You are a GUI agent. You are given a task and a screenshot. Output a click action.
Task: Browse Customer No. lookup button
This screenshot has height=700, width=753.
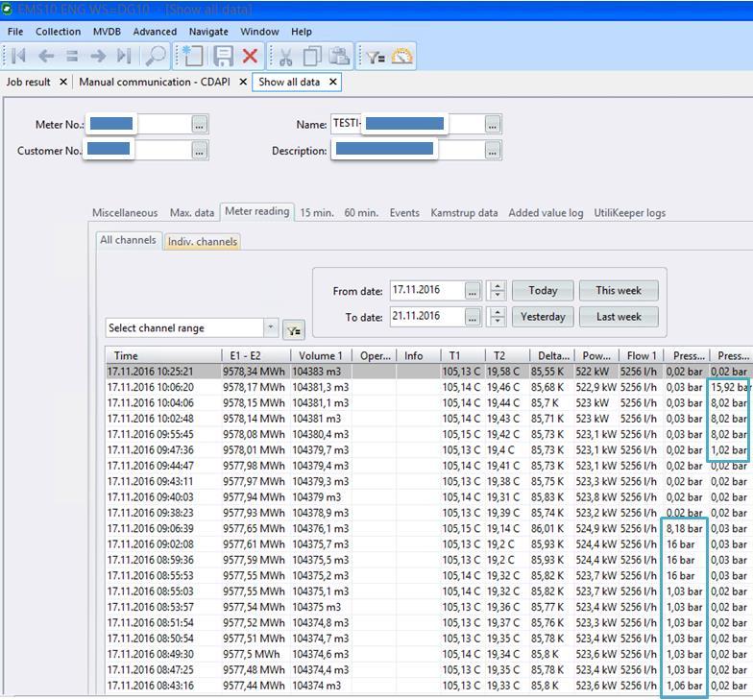[x=200, y=151]
